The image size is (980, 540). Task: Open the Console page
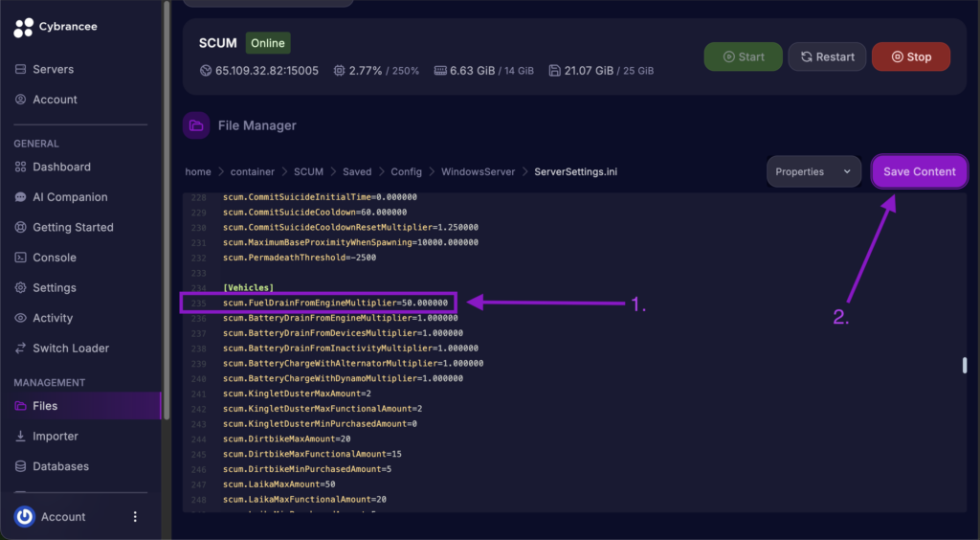click(55, 258)
